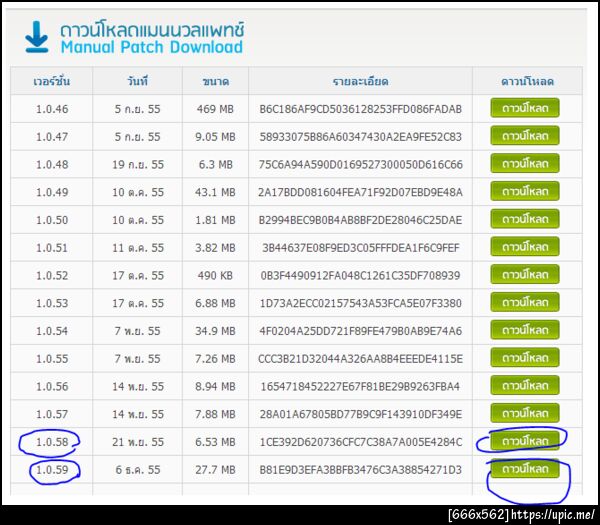
Task: Select version cell 1.0.55
Action: [52, 359]
